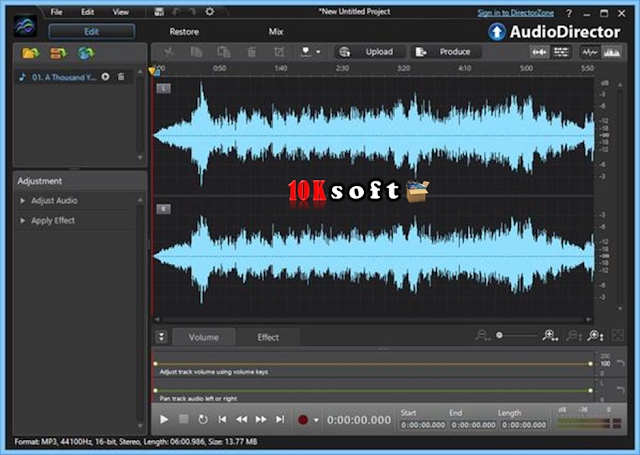Image resolution: width=640 pixels, height=455 pixels.
Task: Play the library track 01. A Thousand Y...
Action: pyautogui.click(x=105, y=77)
